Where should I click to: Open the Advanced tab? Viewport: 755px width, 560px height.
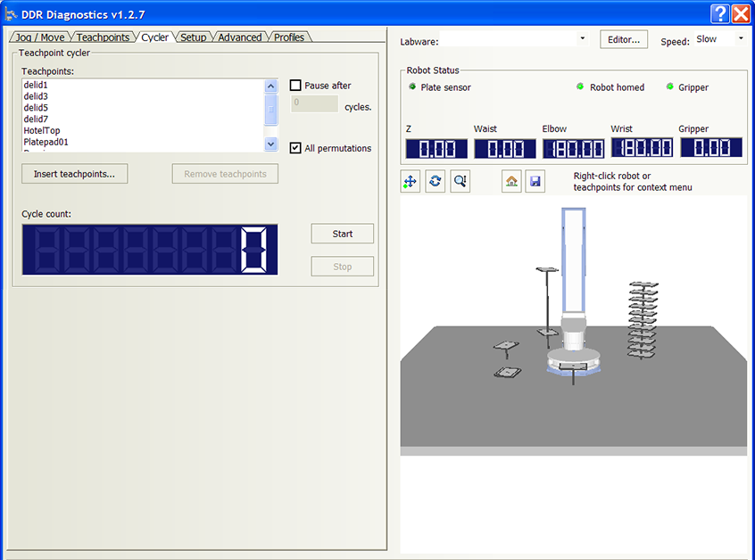coord(239,37)
